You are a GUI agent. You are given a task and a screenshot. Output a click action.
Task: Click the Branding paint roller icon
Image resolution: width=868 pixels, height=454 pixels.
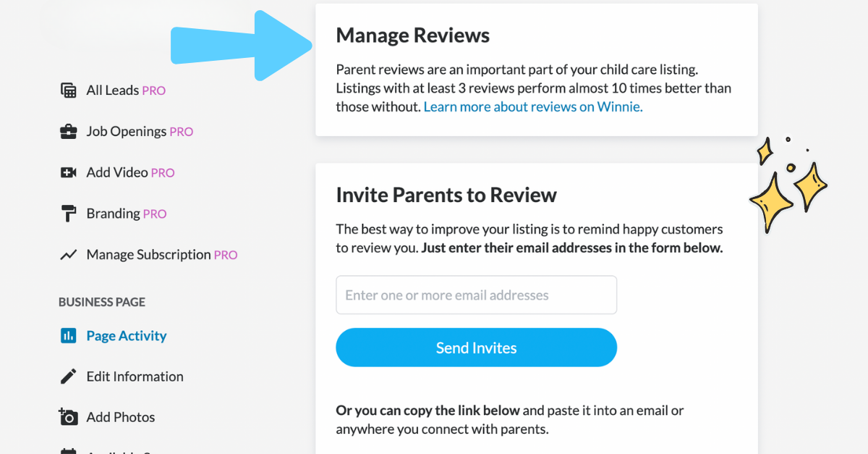[x=69, y=214]
